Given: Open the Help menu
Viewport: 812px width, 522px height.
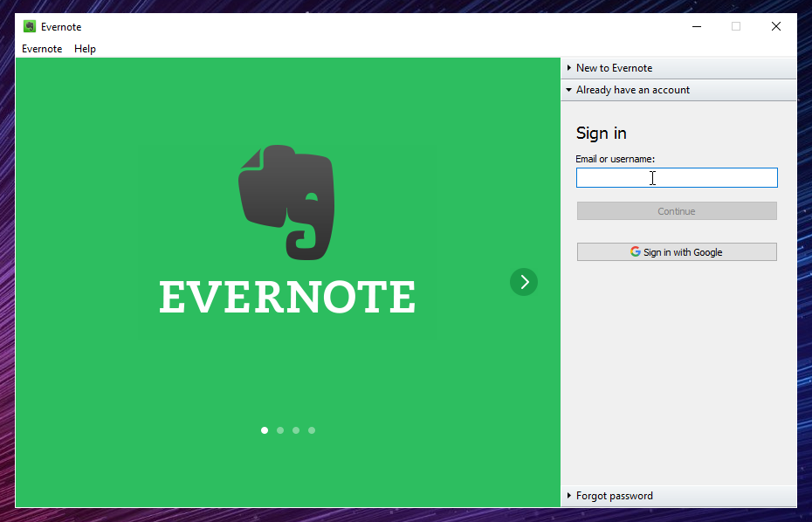Looking at the screenshot, I should coord(85,49).
